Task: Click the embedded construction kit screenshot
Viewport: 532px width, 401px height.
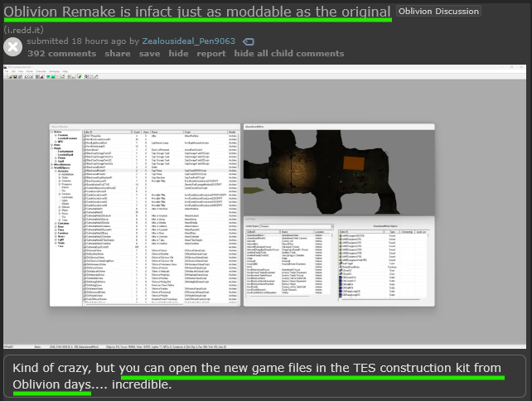Action: pos(265,207)
